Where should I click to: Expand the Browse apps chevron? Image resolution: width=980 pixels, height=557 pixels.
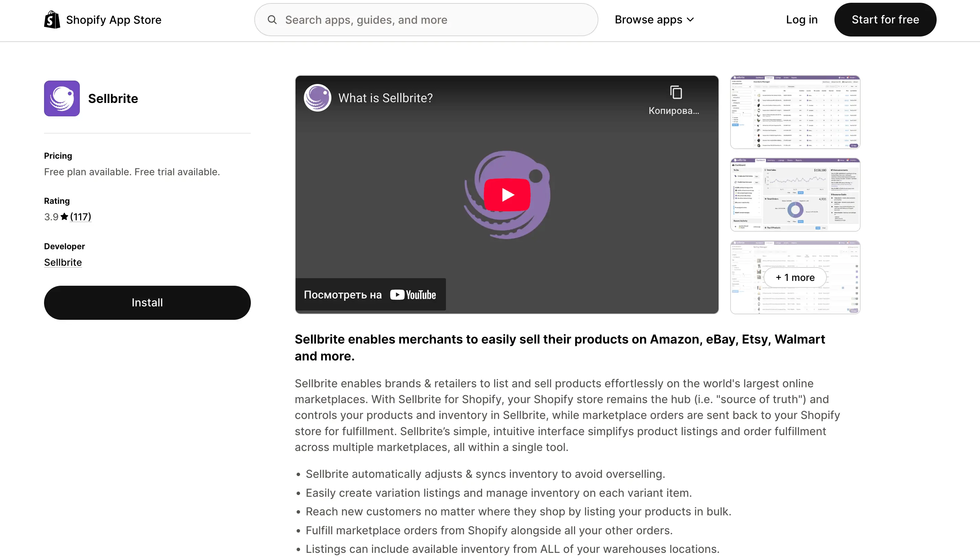click(690, 19)
